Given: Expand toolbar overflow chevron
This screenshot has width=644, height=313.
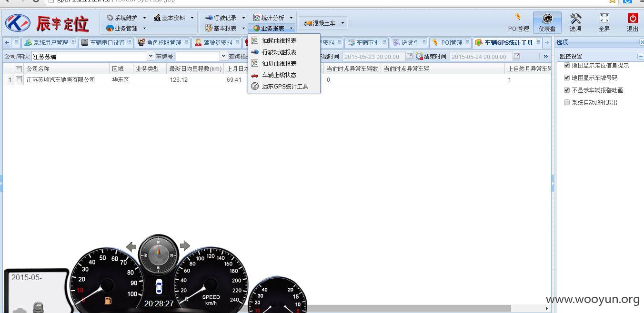Looking at the screenshot, I should [546, 56].
